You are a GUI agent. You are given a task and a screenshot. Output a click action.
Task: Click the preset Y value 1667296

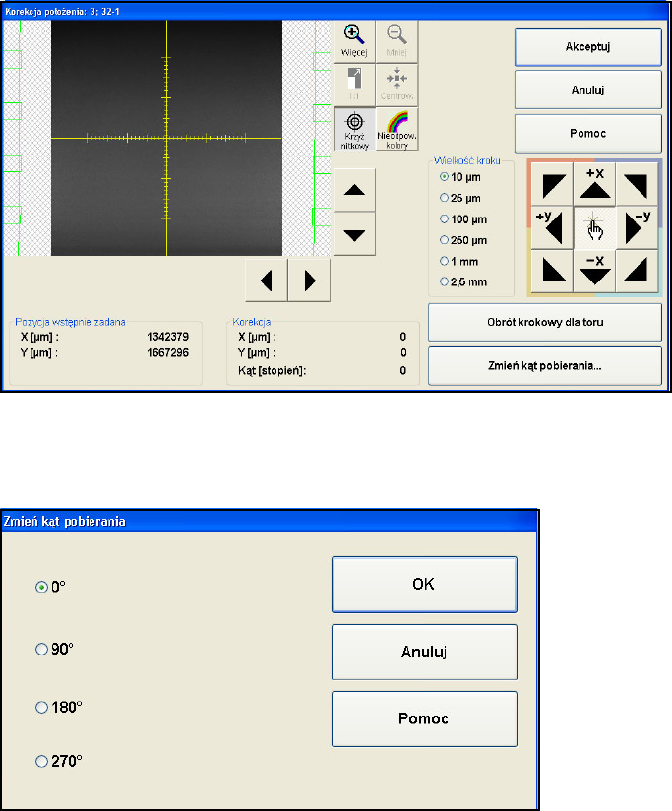[x=167, y=352]
